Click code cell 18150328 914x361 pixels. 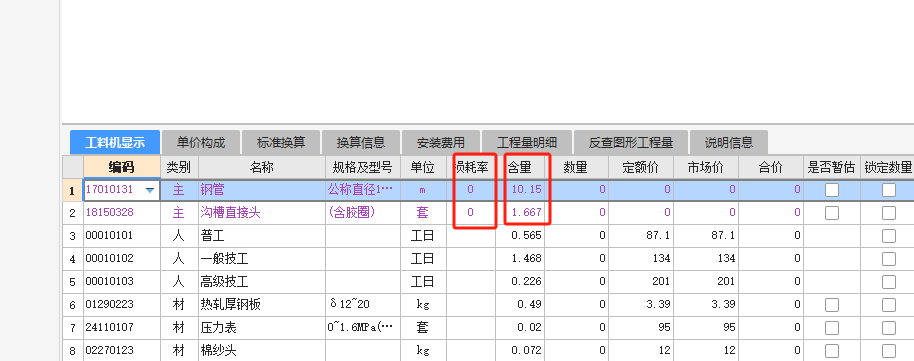coord(122,213)
